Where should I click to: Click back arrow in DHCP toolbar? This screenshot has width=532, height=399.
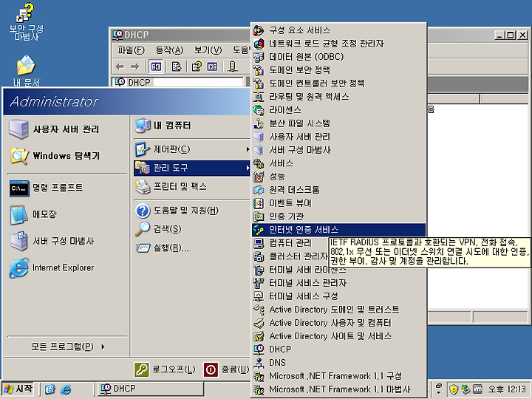tap(120, 66)
